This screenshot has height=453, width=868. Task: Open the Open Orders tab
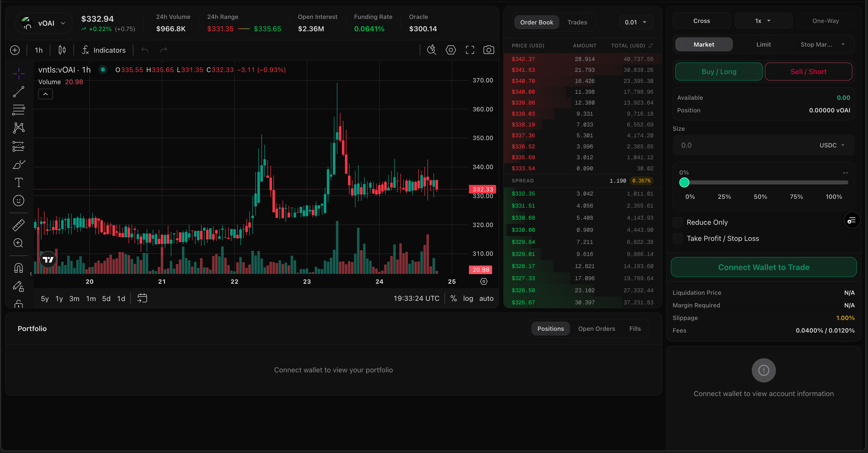597,329
